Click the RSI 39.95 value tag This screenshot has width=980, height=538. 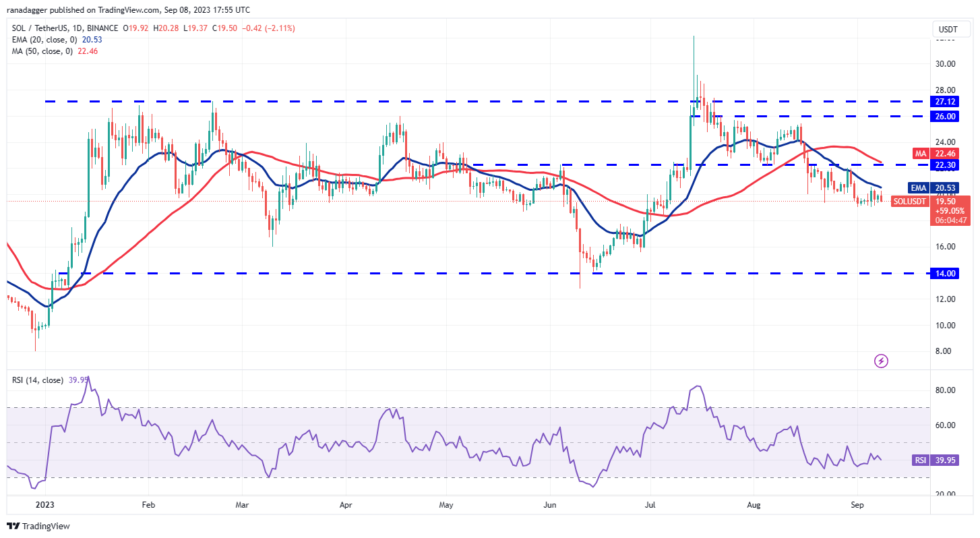(x=944, y=460)
